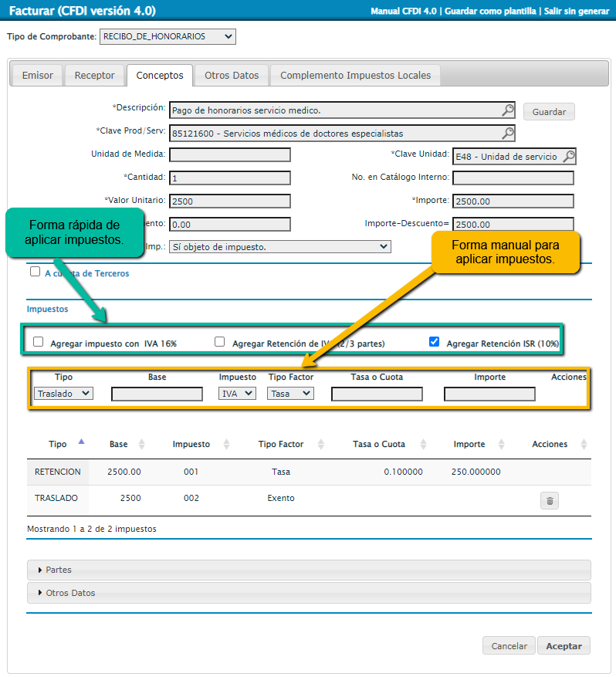Image resolution: width=616 pixels, height=677 pixels.
Task: Uncheck Agregar Retención ISR (10%)
Action: pyautogui.click(x=435, y=342)
